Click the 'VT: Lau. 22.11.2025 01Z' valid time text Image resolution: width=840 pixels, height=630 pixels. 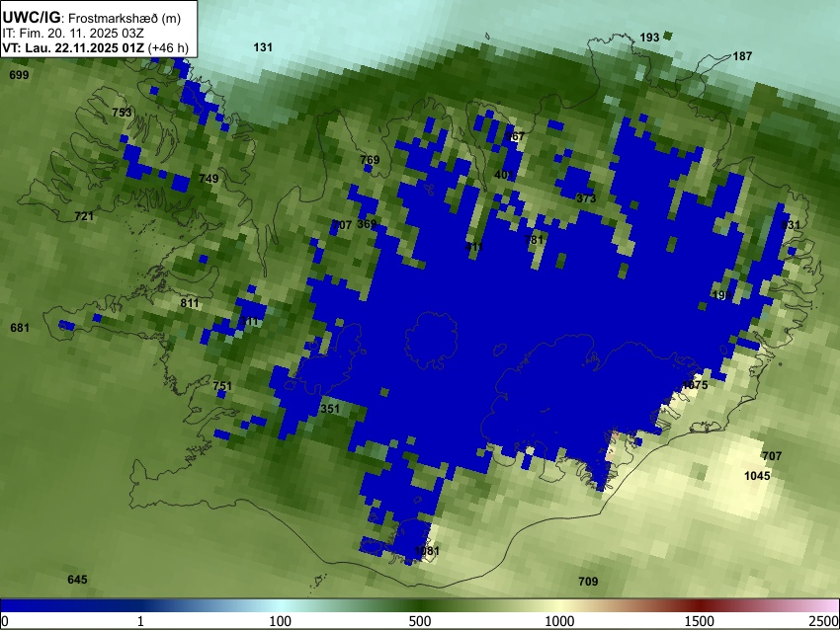73,47
